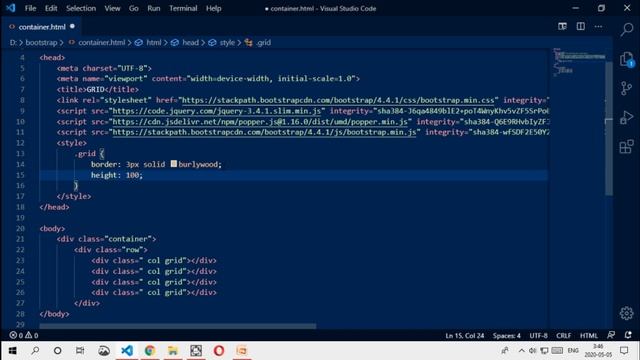Click Ln 15, Col 24 status item
Image resolution: width=640 pixels, height=360 pixels.
(464, 336)
